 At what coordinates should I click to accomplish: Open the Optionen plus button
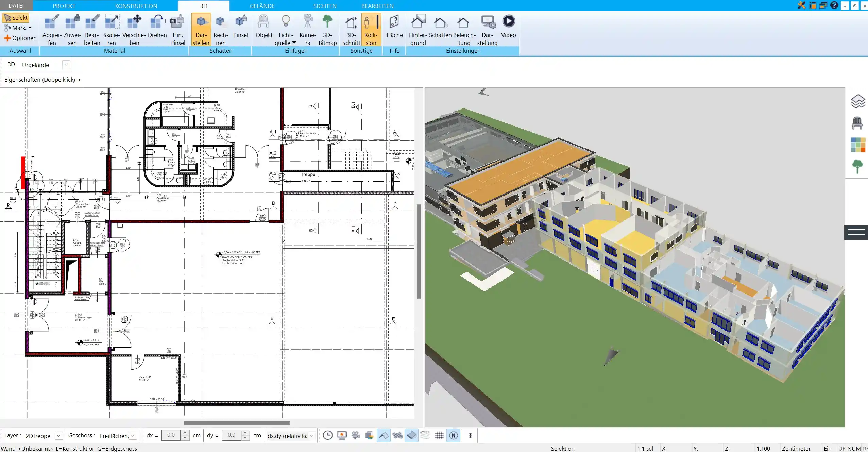click(x=20, y=38)
